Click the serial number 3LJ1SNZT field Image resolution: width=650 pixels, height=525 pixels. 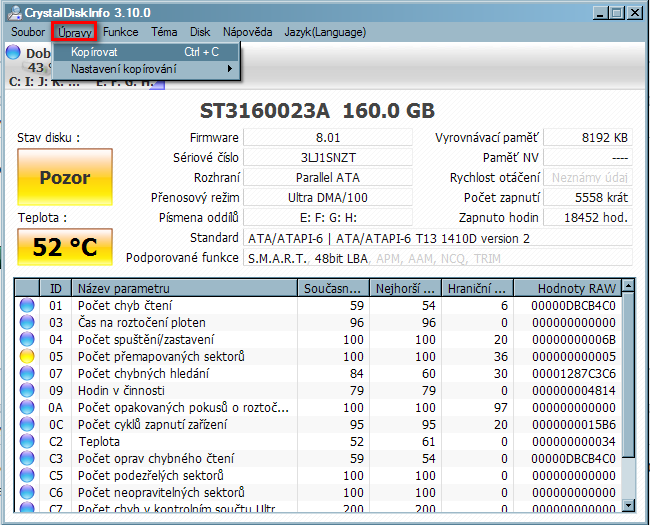pyautogui.click(x=327, y=158)
